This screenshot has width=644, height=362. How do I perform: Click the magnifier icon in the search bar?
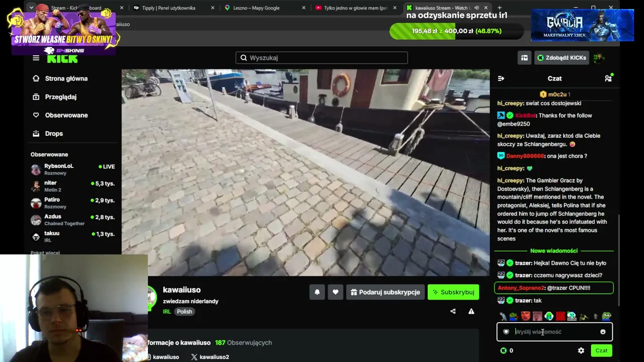pos(244,58)
